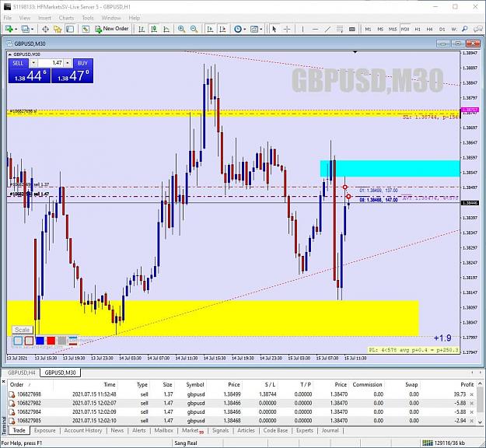Open the Profiles toolbar icon
The image size is (486, 448).
coord(25,29)
